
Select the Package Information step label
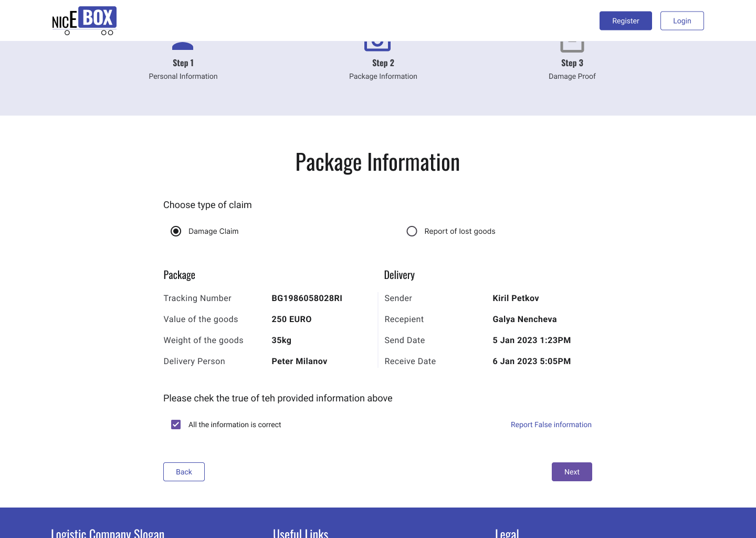tap(383, 76)
